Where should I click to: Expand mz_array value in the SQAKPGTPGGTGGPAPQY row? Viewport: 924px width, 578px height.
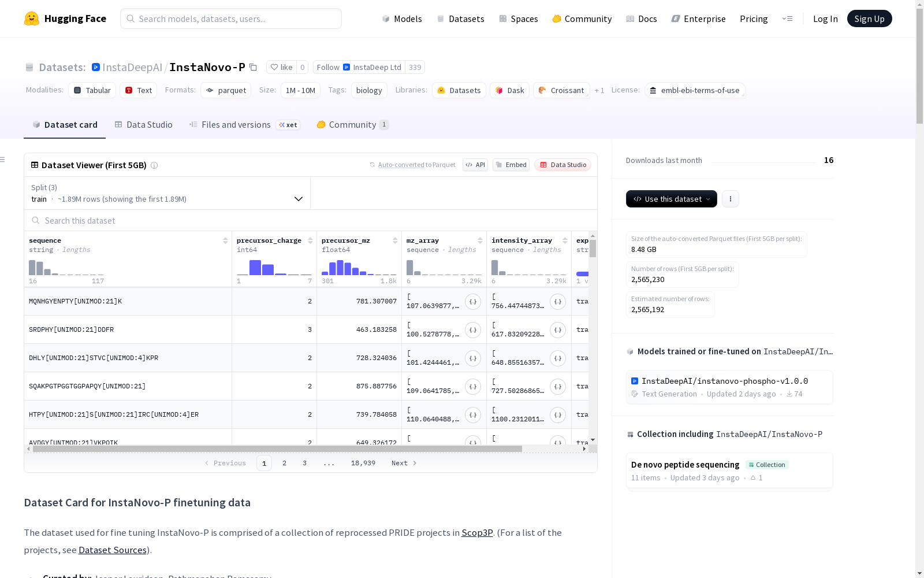[x=473, y=386]
